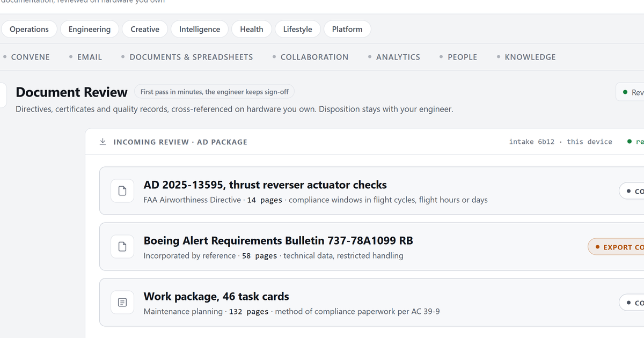This screenshot has width=644, height=338.
Task: Open Boeing Alert Requirements Bulletin 737-78A1099 RB
Action: tap(279, 241)
